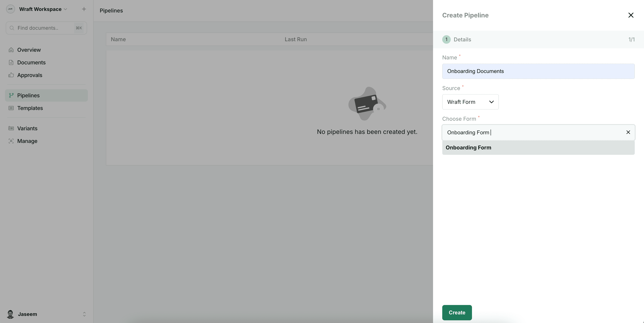Focus the Find documents search field
The image size is (644, 323).
click(46, 28)
